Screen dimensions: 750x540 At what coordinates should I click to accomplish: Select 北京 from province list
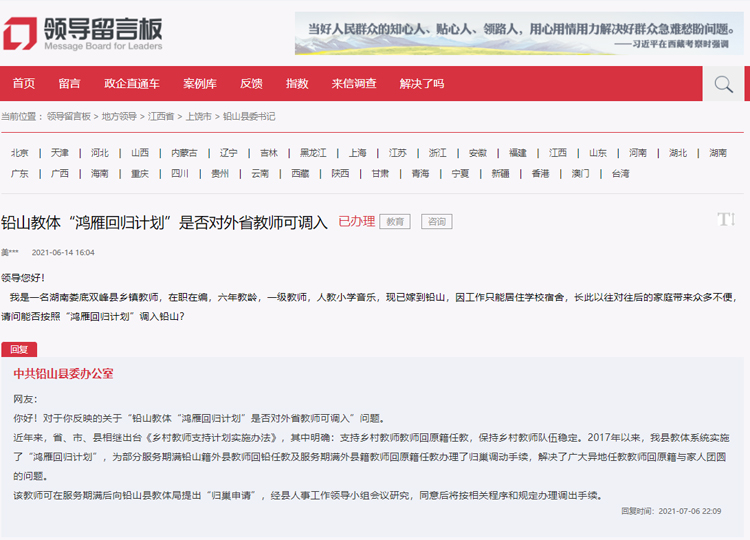click(x=20, y=153)
